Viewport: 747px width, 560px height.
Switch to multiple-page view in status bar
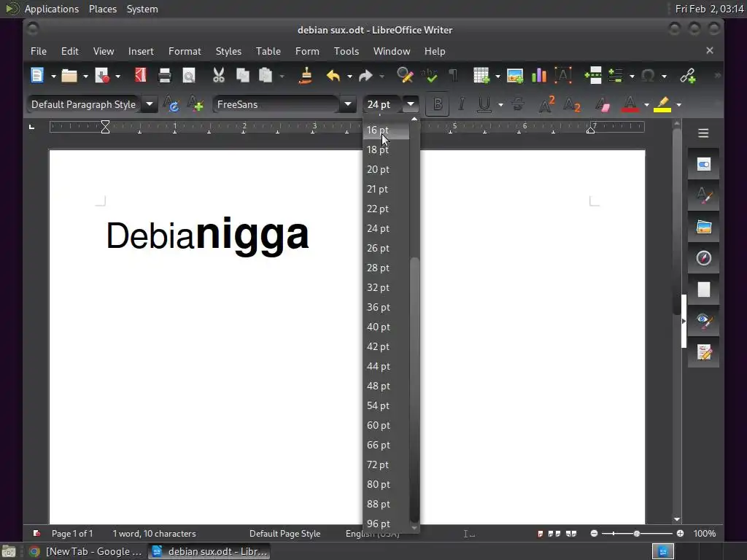click(554, 534)
